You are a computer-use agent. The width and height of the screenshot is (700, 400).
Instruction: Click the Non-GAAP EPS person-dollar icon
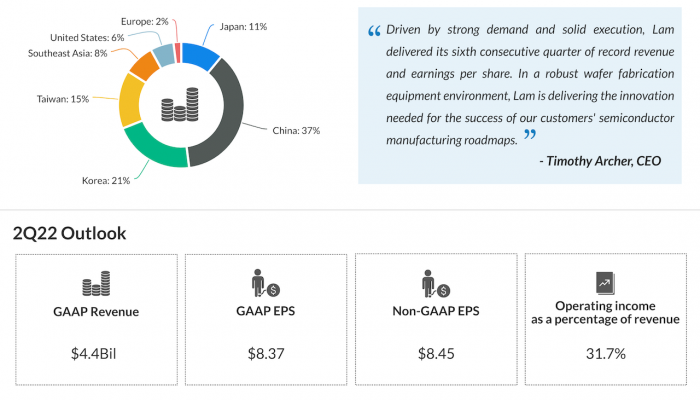(436, 283)
